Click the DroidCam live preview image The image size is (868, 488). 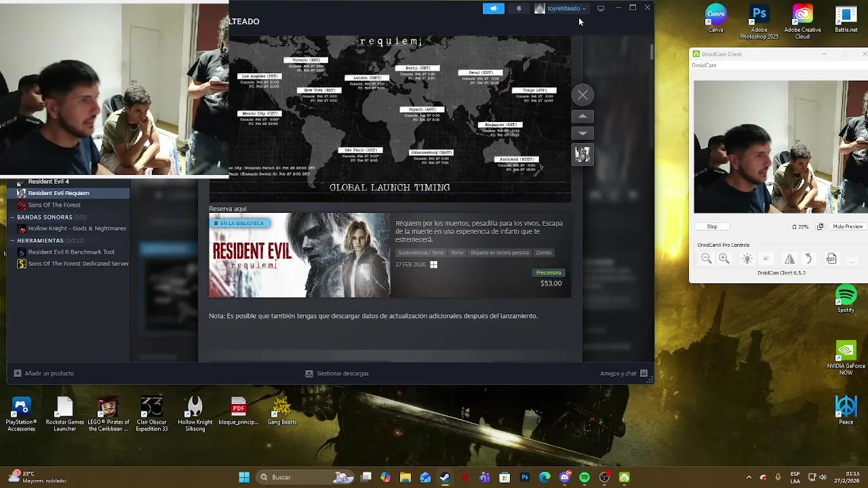coord(781,147)
